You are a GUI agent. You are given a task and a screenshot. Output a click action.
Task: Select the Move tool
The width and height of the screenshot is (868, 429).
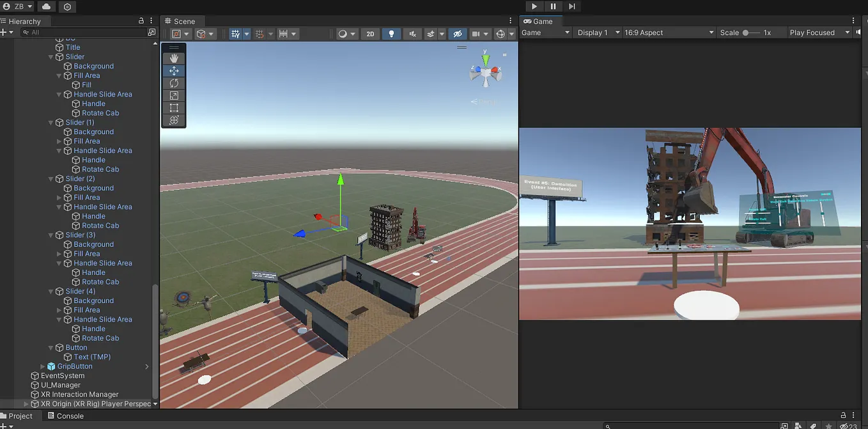173,70
